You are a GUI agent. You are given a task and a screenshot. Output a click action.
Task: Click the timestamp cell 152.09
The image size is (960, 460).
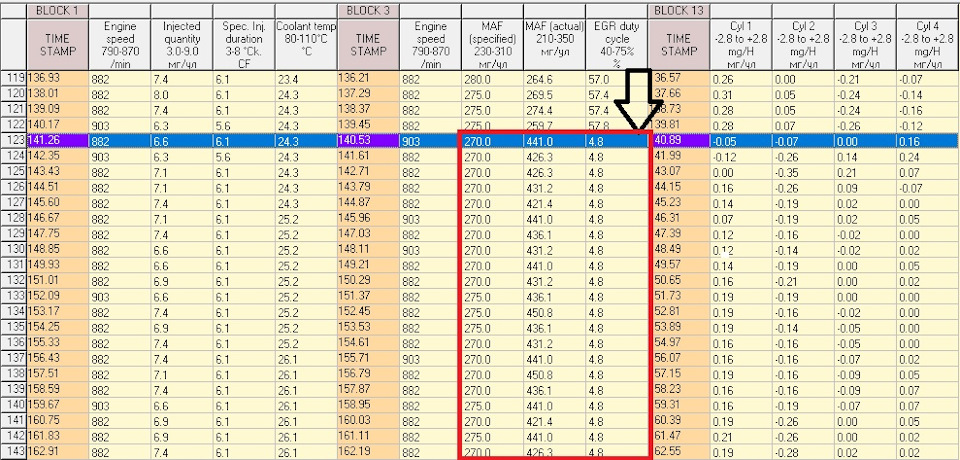coord(58,296)
